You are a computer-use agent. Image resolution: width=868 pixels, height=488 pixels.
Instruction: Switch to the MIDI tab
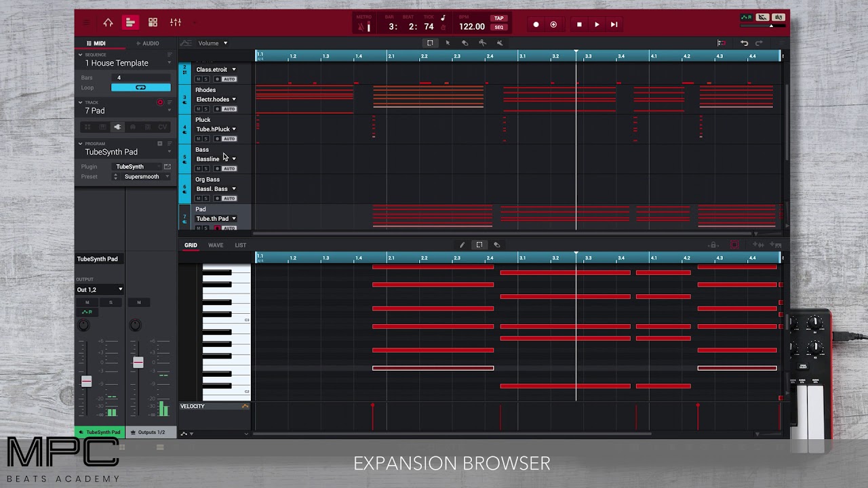(x=96, y=43)
